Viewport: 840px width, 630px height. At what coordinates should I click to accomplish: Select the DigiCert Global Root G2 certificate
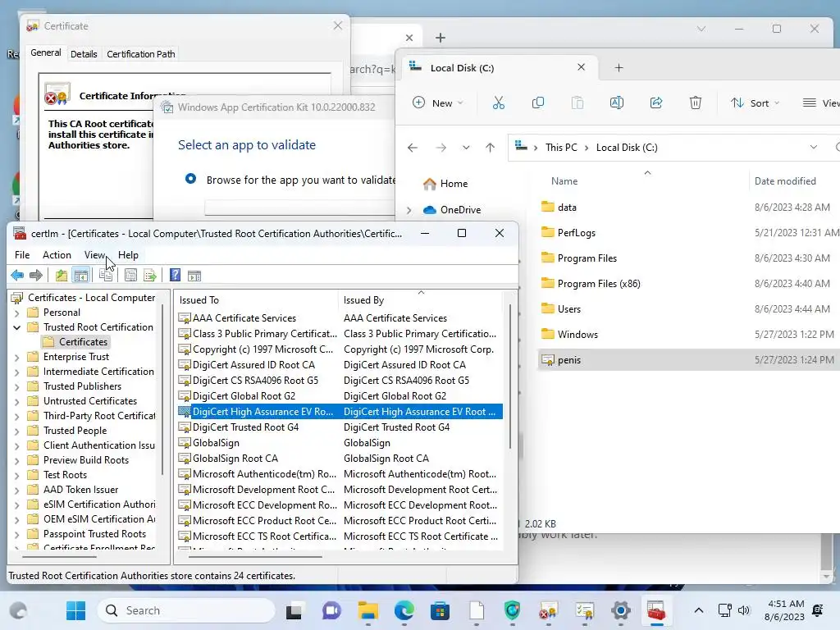point(340,396)
